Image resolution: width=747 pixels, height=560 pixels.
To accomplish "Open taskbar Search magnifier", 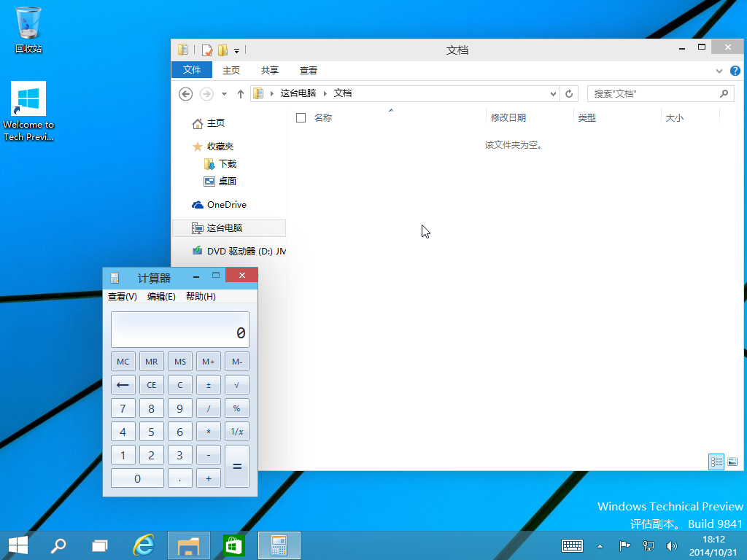I will [x=58, y=545].
